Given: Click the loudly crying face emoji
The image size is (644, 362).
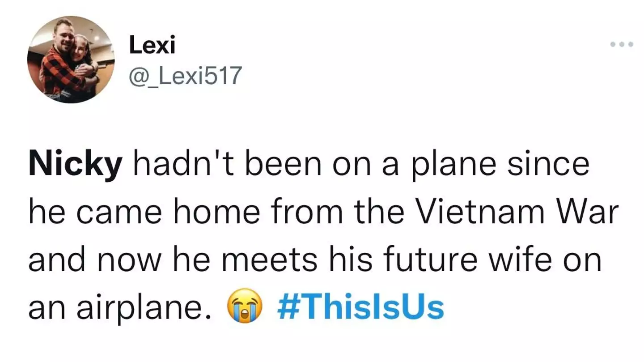Looking at the screenshot, I should [x=244, y=305].
